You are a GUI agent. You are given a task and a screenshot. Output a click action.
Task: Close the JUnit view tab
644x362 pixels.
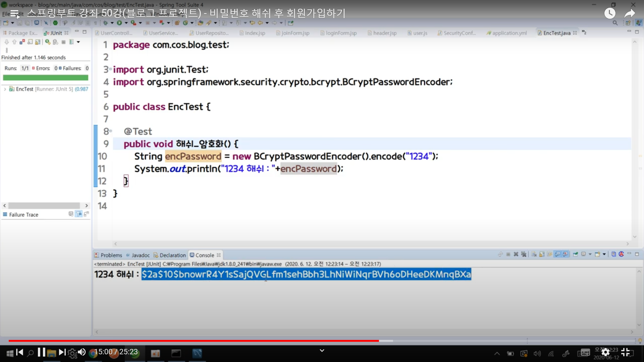coord(66,33)
